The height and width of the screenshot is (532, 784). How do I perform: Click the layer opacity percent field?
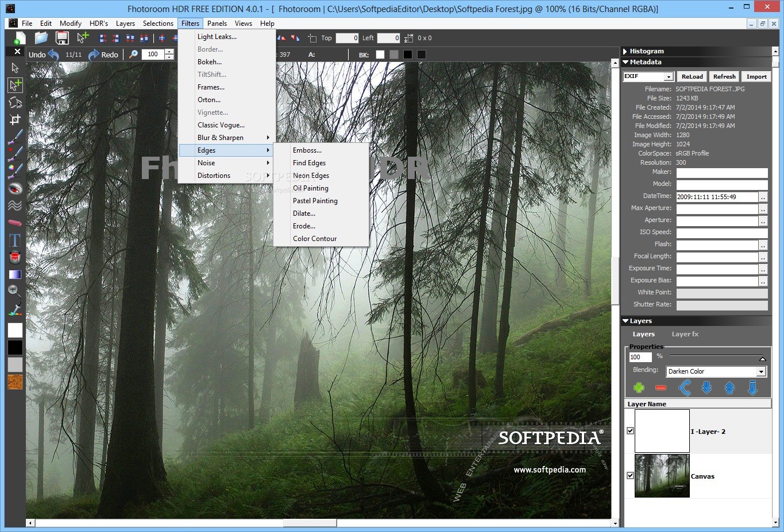(x=640, y=357)
